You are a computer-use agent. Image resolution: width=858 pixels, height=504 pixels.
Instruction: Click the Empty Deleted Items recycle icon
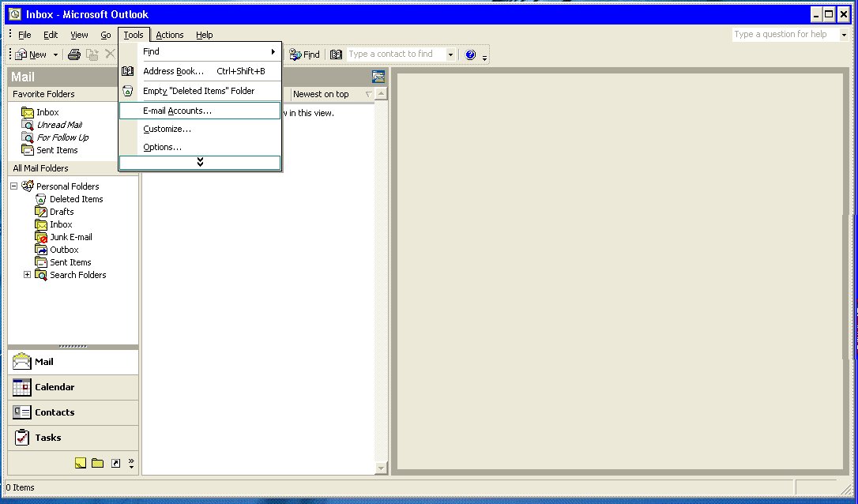coord(127,91)
